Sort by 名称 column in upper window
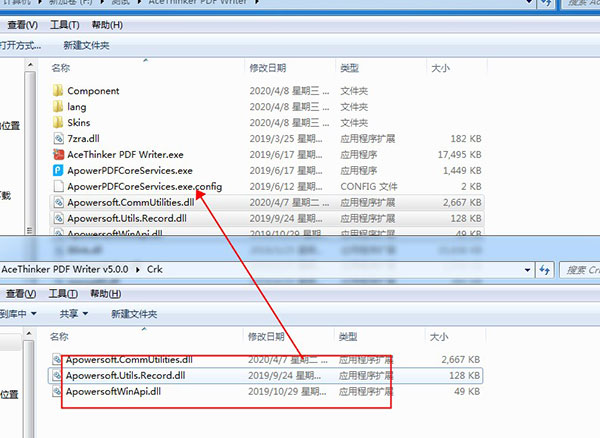600x438 pixels. 60,68
